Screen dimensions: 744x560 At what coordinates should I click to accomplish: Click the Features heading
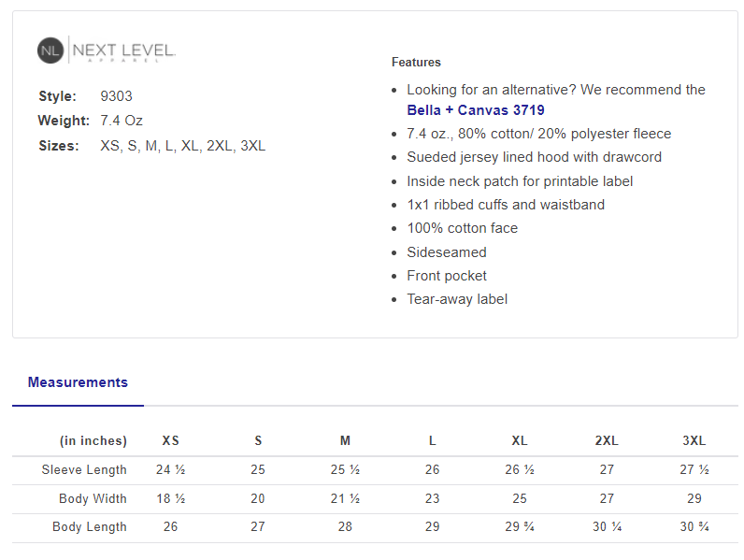pos(416,63)
